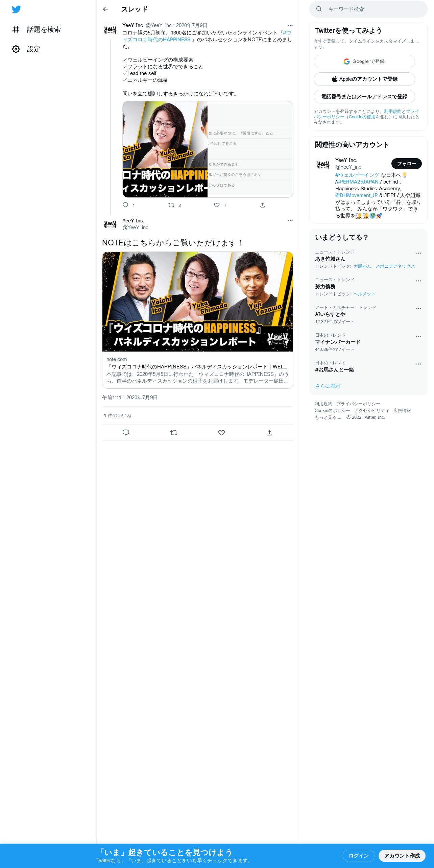The image size is (434, 868).
Task: Open trend あき竹城さん
Action: point(330,259)
